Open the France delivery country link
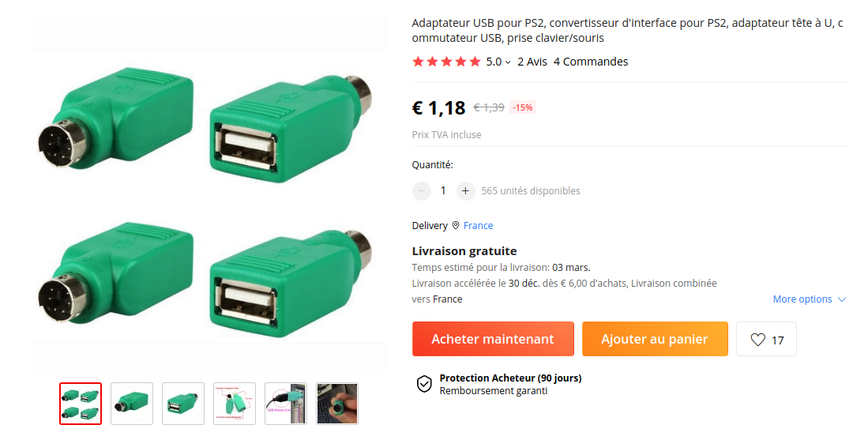Viewport: 868px width, 440px height. [x=478, y=225]
